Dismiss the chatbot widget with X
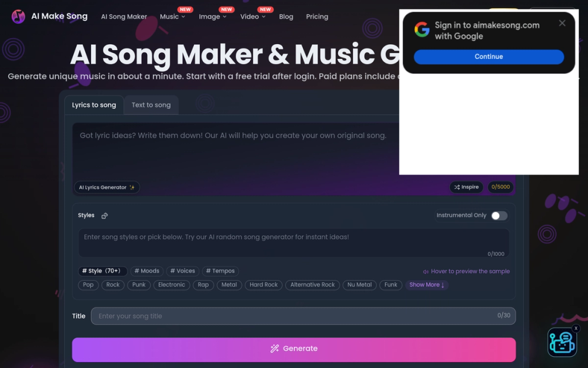Screen dimensions: 588x368 [576, 328]
